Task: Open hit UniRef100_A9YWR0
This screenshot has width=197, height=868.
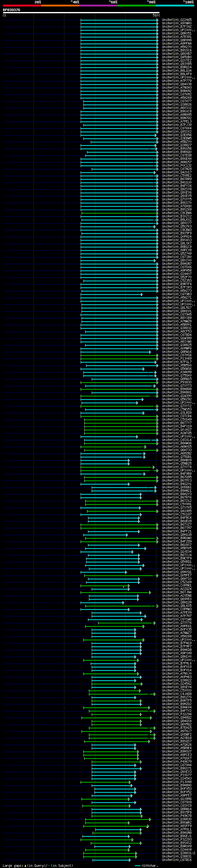Action: tap(177, 23)
